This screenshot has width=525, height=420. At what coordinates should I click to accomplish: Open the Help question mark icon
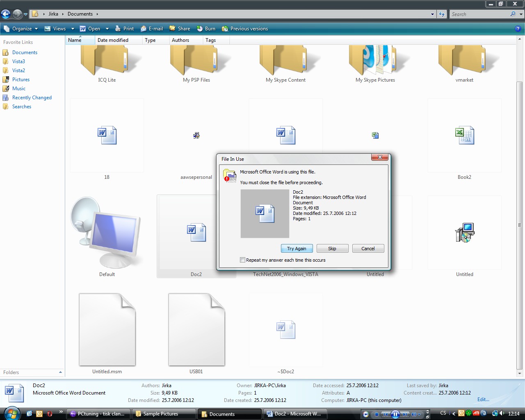(518, 29)
